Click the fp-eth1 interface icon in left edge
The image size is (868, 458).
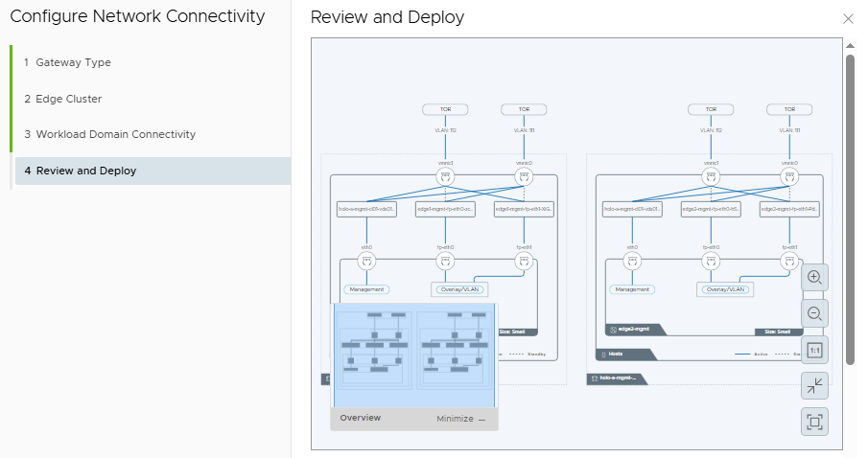tap(524, 262)
